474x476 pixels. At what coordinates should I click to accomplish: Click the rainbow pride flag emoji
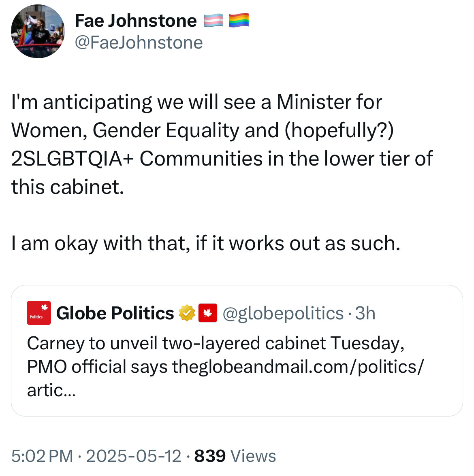pyautogui.click(x=239, y=20)
